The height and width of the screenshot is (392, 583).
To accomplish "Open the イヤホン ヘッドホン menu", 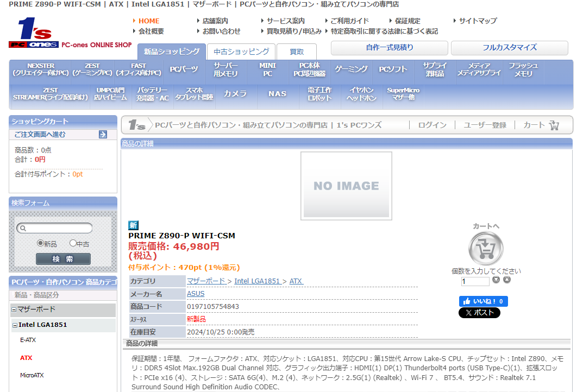I will tap(361, 94).
